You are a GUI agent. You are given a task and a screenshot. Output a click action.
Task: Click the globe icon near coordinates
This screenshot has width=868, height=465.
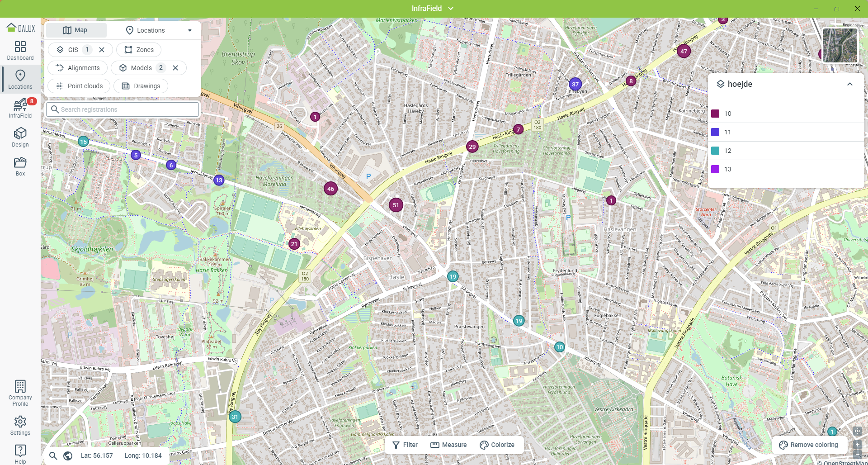click(x=68, y=456)
